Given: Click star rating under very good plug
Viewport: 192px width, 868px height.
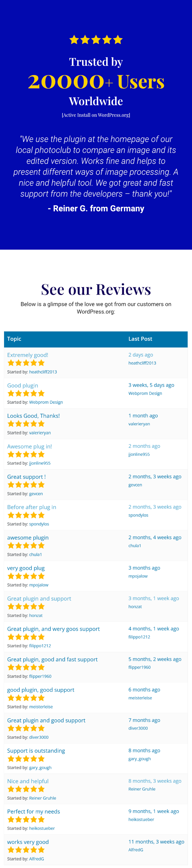Looking at the screenshot, I should pos(26,576).
